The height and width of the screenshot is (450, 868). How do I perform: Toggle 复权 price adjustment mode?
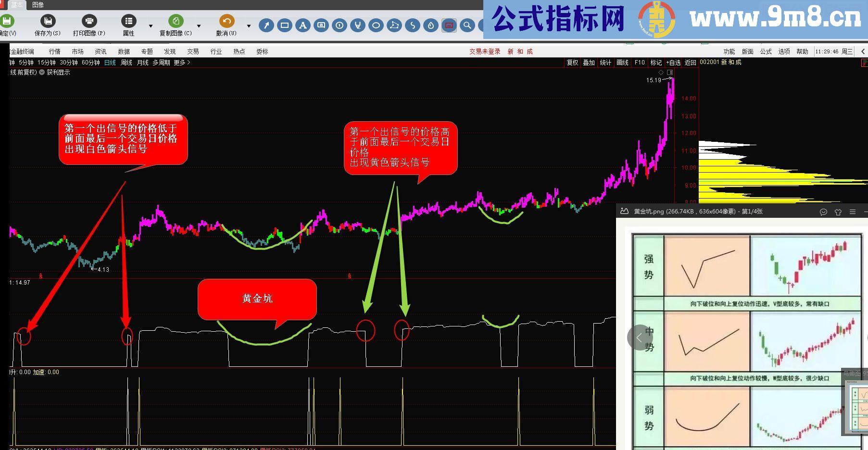click(572, 62)
